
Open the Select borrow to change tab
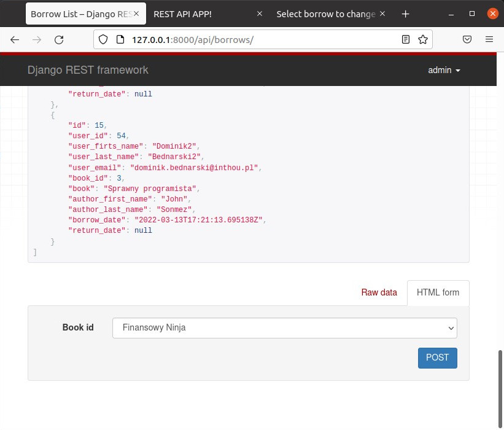point(325,14)
